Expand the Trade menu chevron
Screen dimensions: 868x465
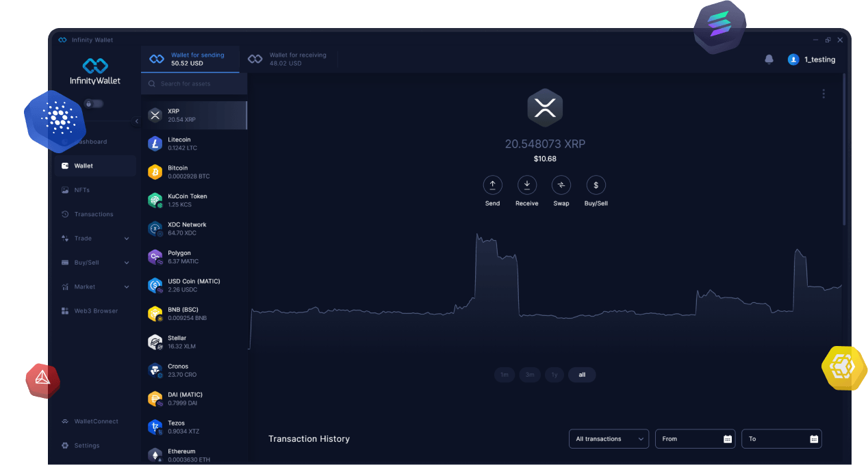coord(127,239)
